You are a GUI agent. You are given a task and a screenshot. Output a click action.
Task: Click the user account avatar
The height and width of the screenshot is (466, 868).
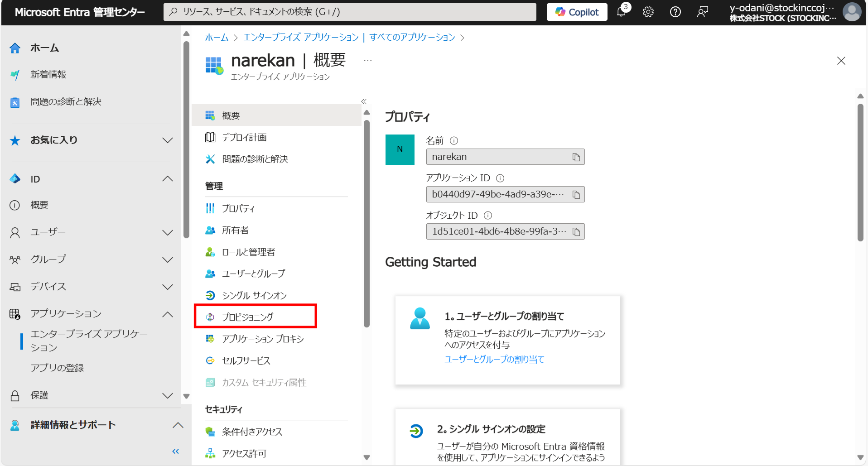click(x=852, y=12)
